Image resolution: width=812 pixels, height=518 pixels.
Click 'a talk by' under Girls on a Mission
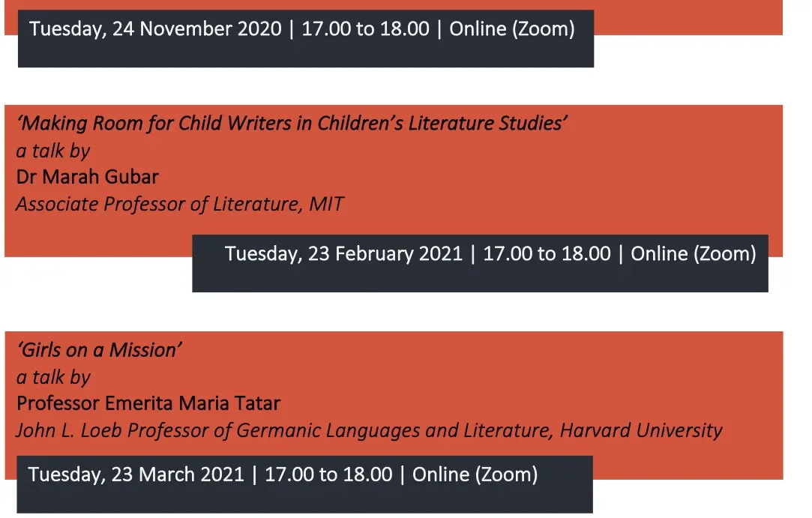tap(52, 378)
